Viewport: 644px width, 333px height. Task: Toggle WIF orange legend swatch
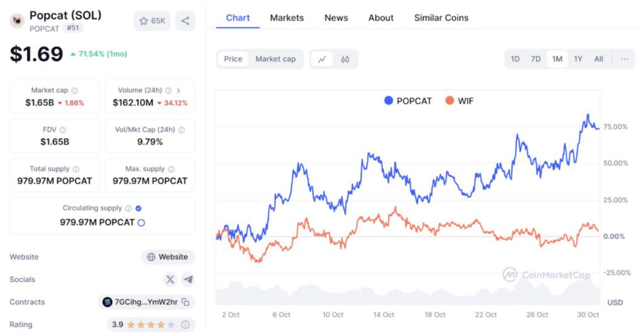[x=450, y=101]
